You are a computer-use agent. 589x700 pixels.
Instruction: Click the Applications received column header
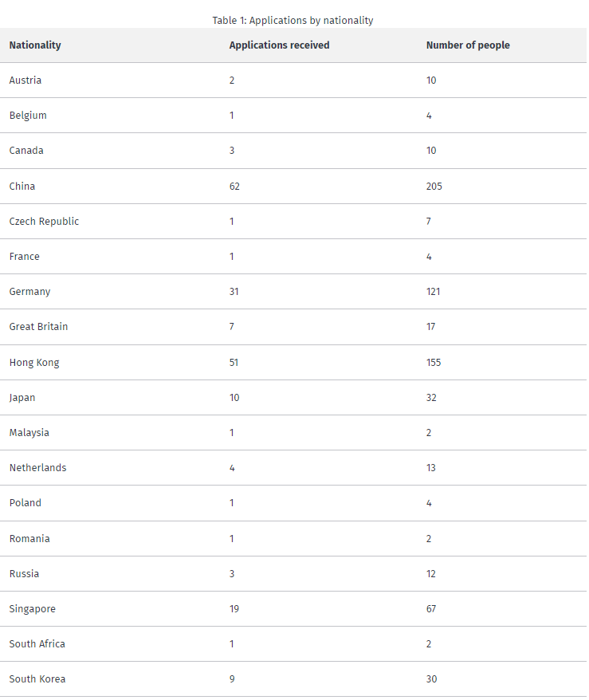point(279,45)
